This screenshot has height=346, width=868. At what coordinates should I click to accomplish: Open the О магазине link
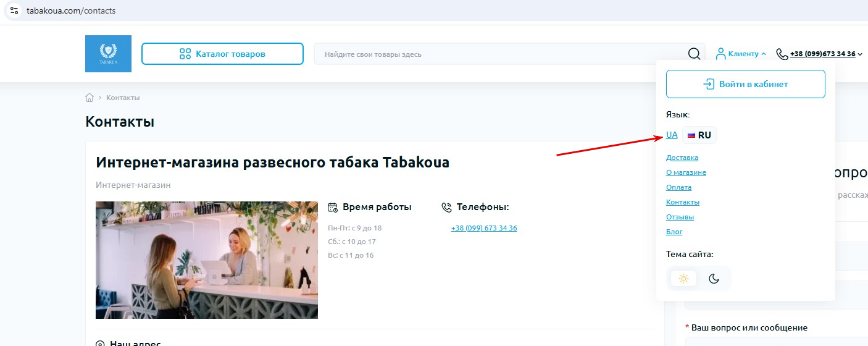click(686, 172)
